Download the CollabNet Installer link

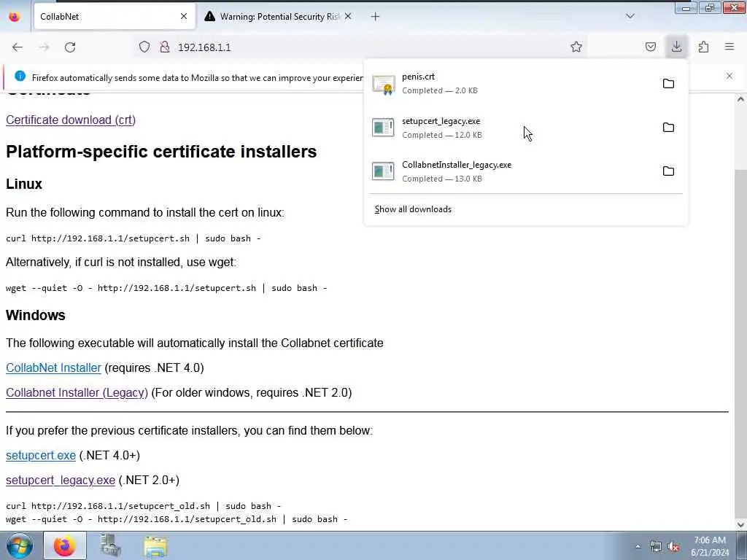[53, 367]
